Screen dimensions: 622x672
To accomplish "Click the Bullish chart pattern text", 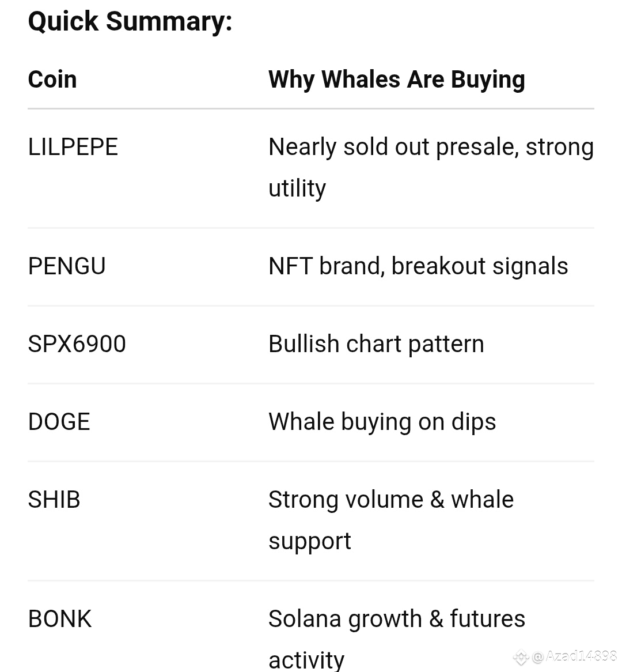I will tap(377, 345).
